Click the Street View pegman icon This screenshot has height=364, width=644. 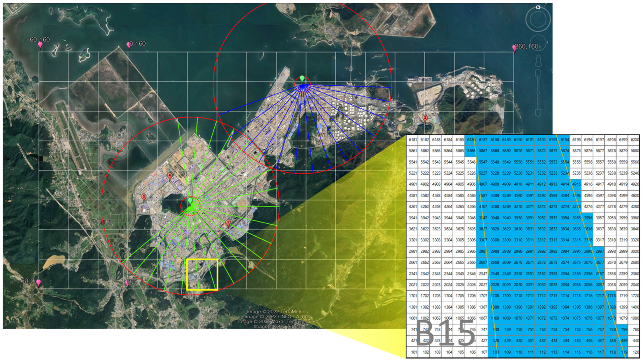(538, 61)
